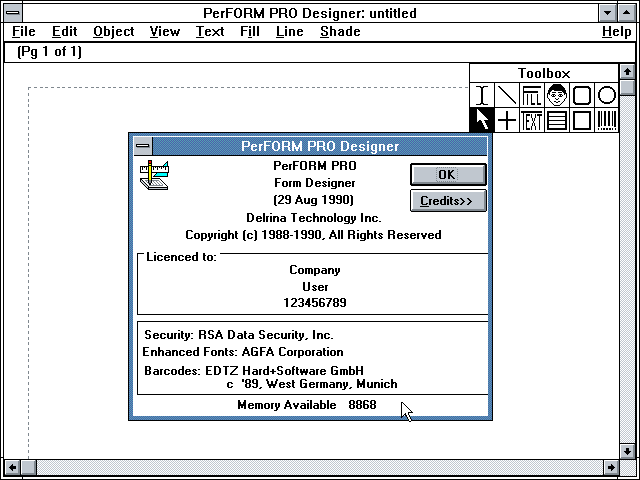
Task: Confirm the About dialog with OK
Action: 448,175
